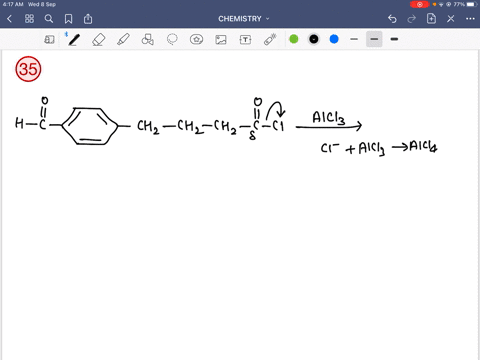Choose the green pen color

point(294,39)
